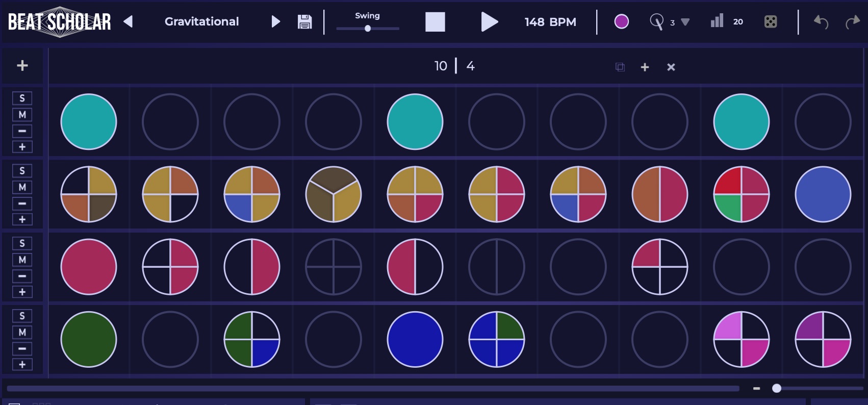Save the pattern with the floppy disk icon

304,22
